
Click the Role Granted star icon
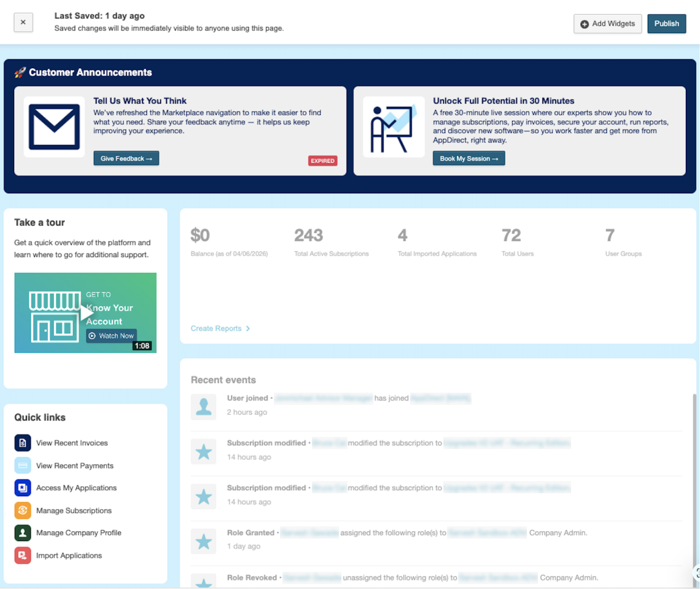tap(203, 541)
